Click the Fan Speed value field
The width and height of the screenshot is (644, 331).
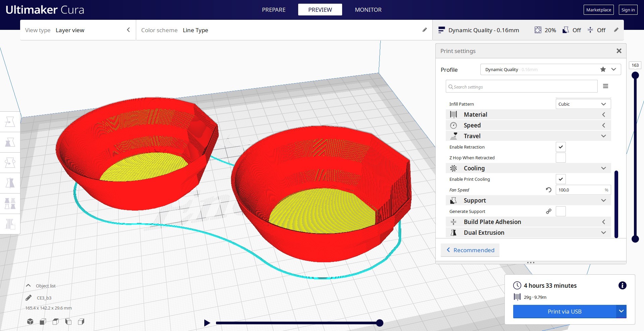583,190
